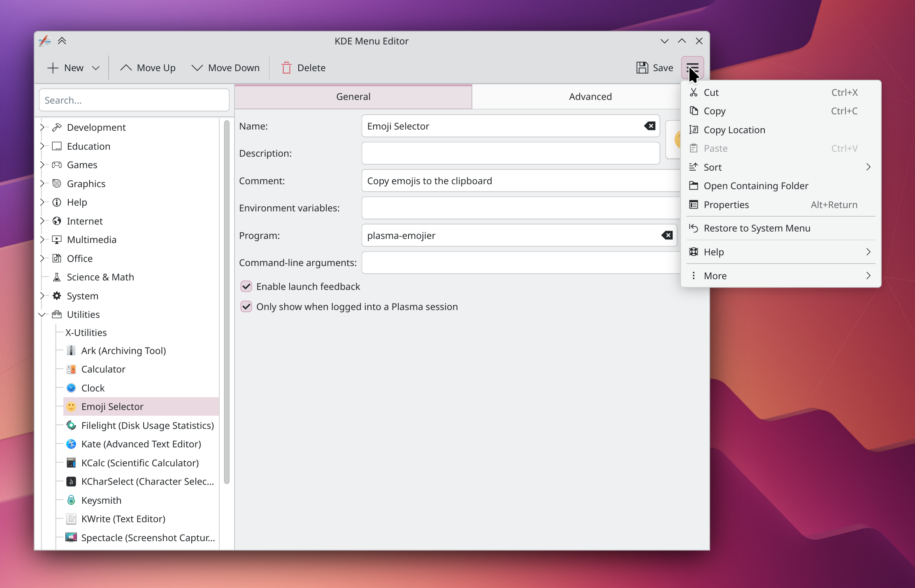Click the Restore to System Menu undo icon

point(694,228)
